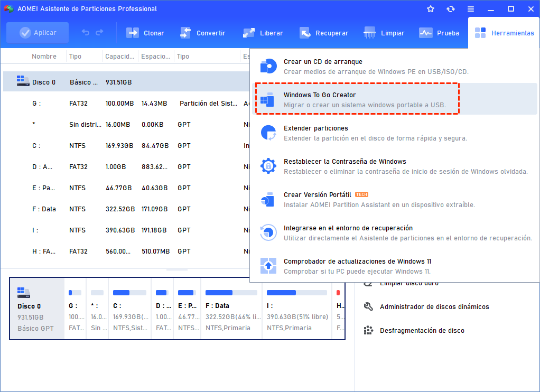Viewport: 540px width, 392px height.
Task: Click the Windows 11 update checker icon
Action: [x=268, y=266]
